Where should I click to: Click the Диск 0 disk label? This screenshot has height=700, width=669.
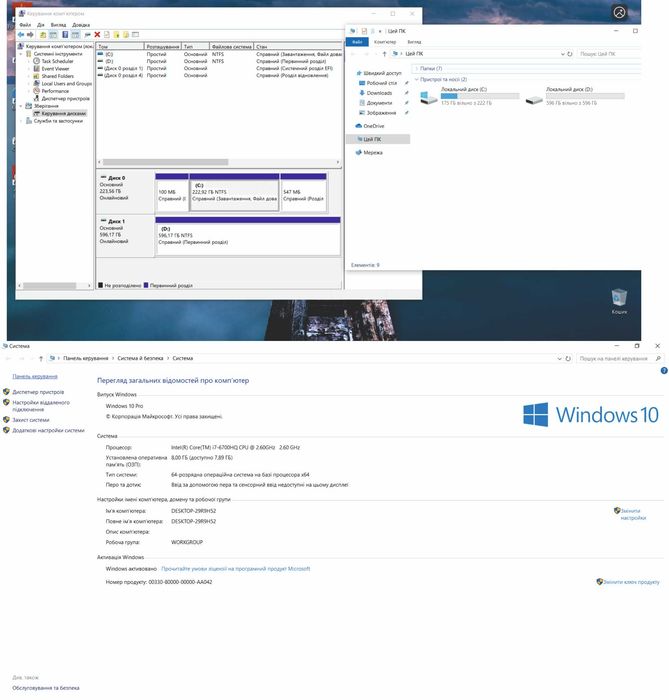click(116, 178)
